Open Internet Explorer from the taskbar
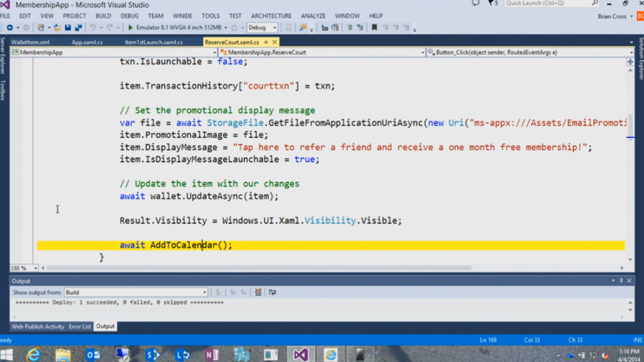The height and width of the screenshot is (362, 644). (x=33, y=354)
